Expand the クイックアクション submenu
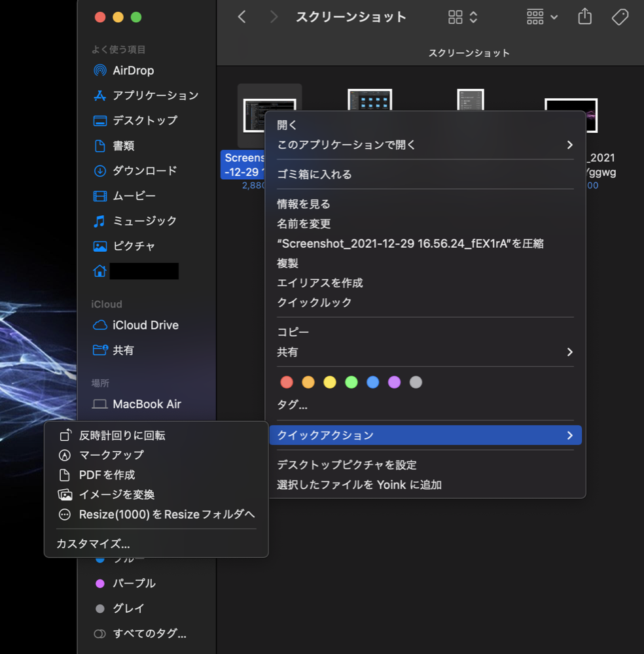644x654 pixels. 425,435
